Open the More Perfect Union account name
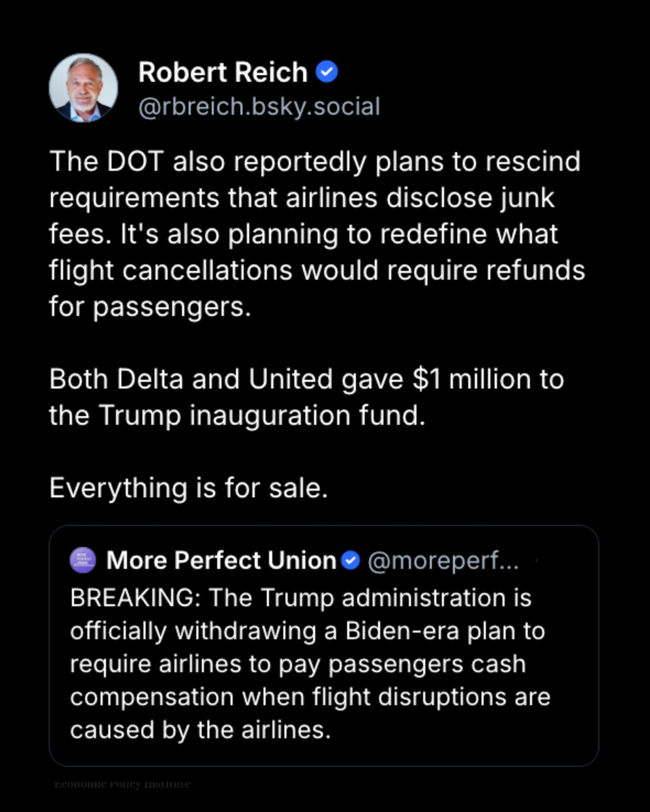650x812 pixels. click(221, 560)
